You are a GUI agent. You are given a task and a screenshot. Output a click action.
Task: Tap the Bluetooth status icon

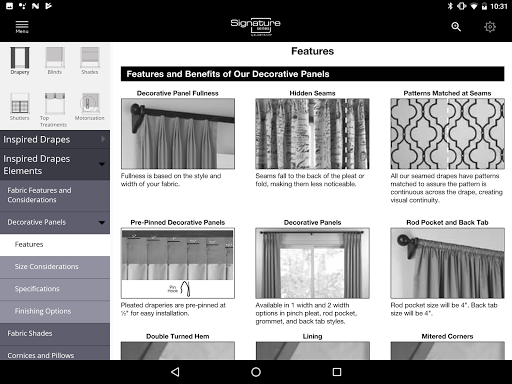click(450, 6)
